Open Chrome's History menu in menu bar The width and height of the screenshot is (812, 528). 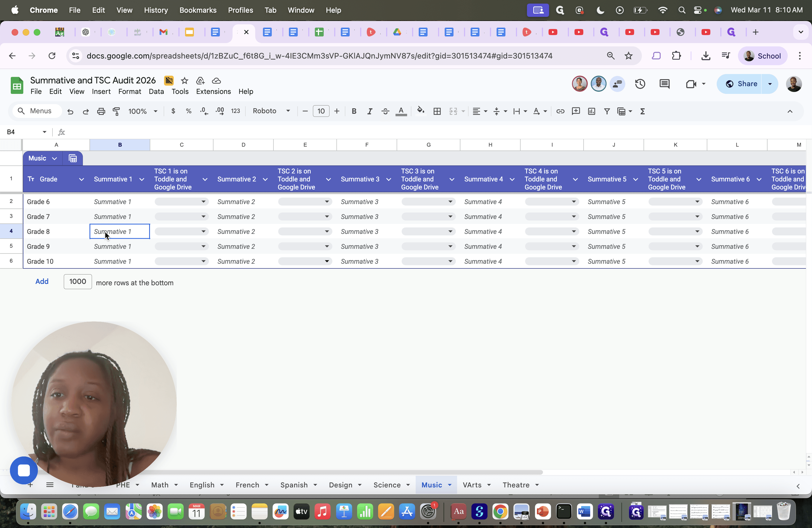156,10
